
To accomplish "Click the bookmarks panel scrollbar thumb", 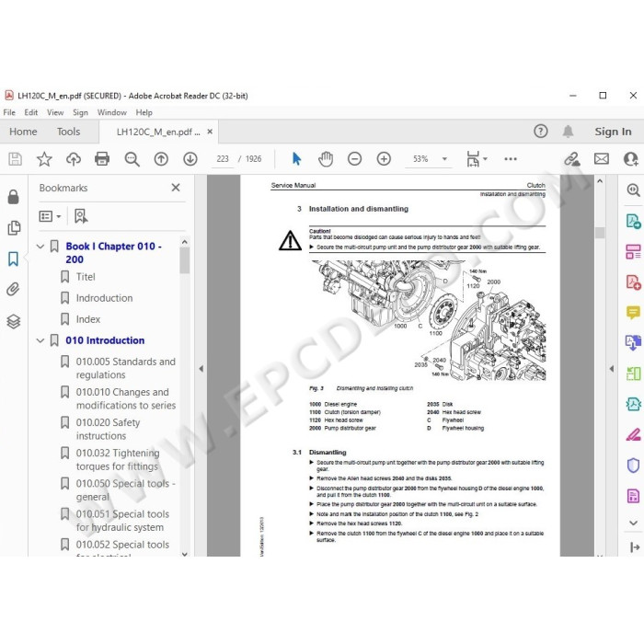I will click(184, 260).
